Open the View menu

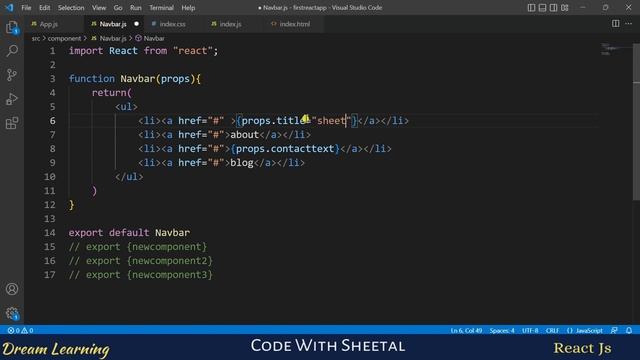point(99,8)
